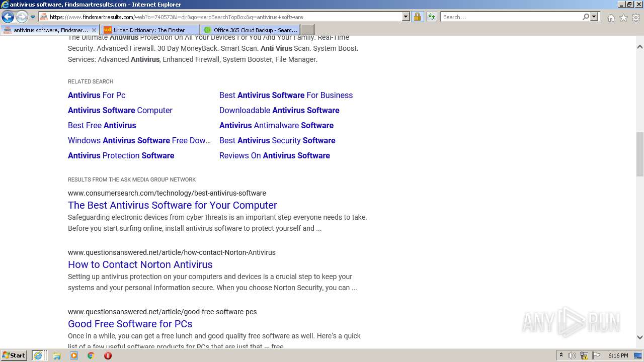
Task: Open related search Best Free Antivirus
Action: click(x=102, y=125)
